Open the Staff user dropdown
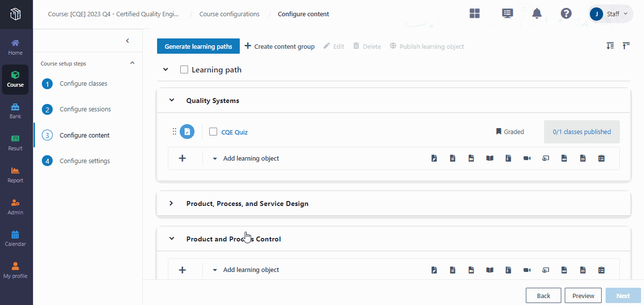 pos(611,14)
